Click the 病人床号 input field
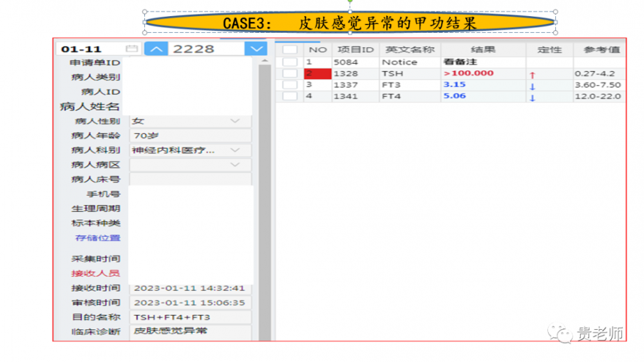644x362 pixels. pyautogui.click(x=191, y=179)
